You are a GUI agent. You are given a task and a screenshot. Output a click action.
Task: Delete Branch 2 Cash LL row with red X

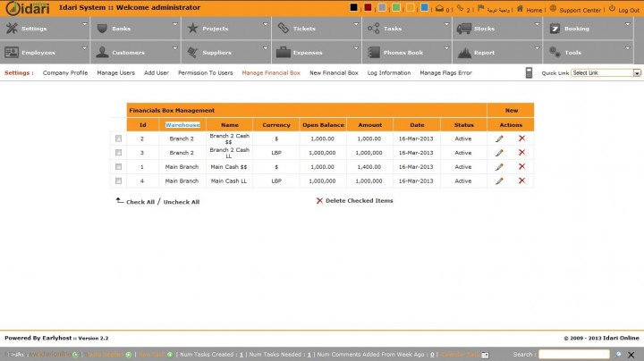coord(521,152)
